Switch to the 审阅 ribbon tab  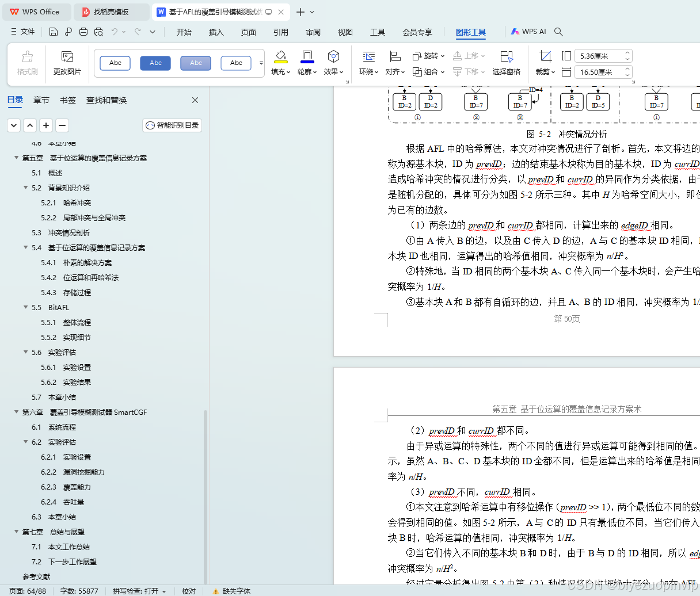(x=313, y=32)
